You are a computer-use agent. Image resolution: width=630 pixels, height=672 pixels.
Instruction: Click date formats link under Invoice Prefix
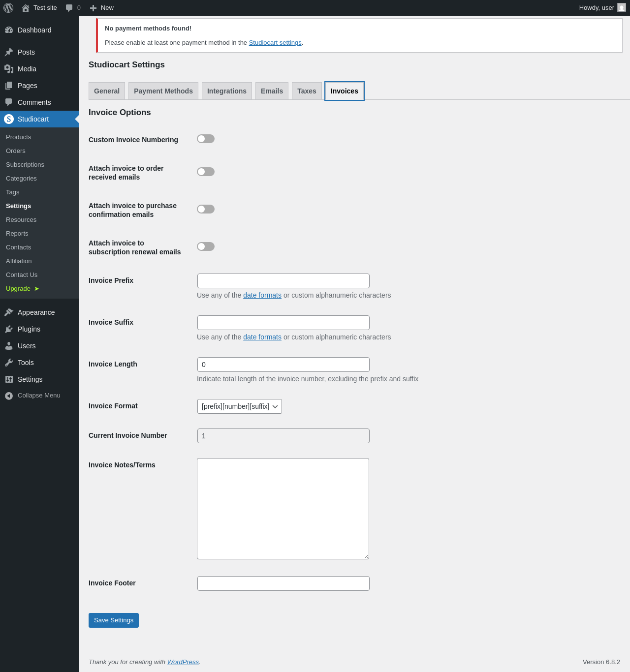[x=262, y=295]
